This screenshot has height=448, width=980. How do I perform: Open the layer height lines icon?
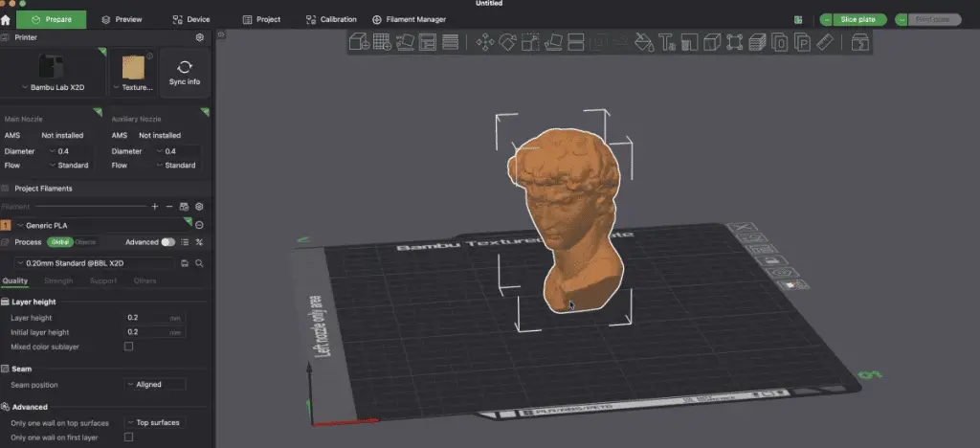pyautogui.click(x=450, y=42)
